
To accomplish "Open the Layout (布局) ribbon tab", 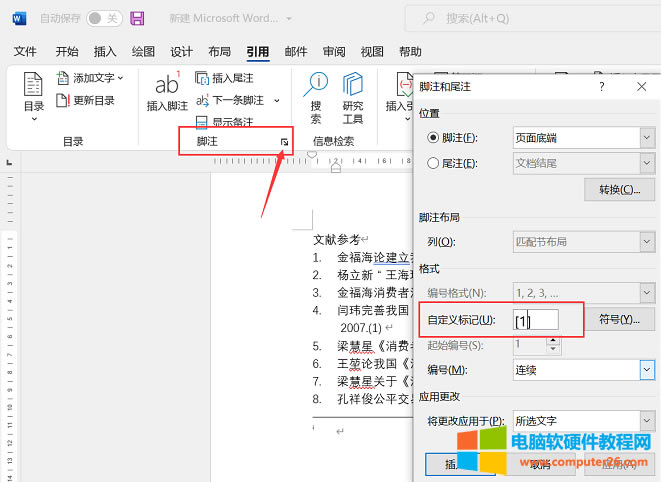I will coord(219,52).
